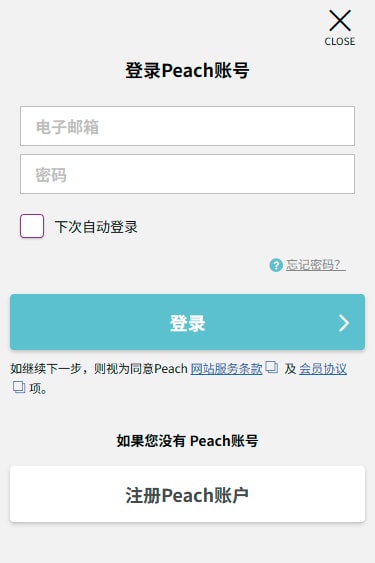Open the 网站服务条款 terms link

(226, 369)
